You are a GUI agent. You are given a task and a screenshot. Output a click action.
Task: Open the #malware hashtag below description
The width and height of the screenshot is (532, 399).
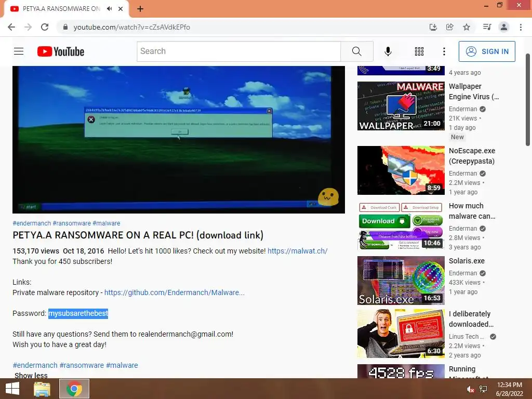pos(122,365)
